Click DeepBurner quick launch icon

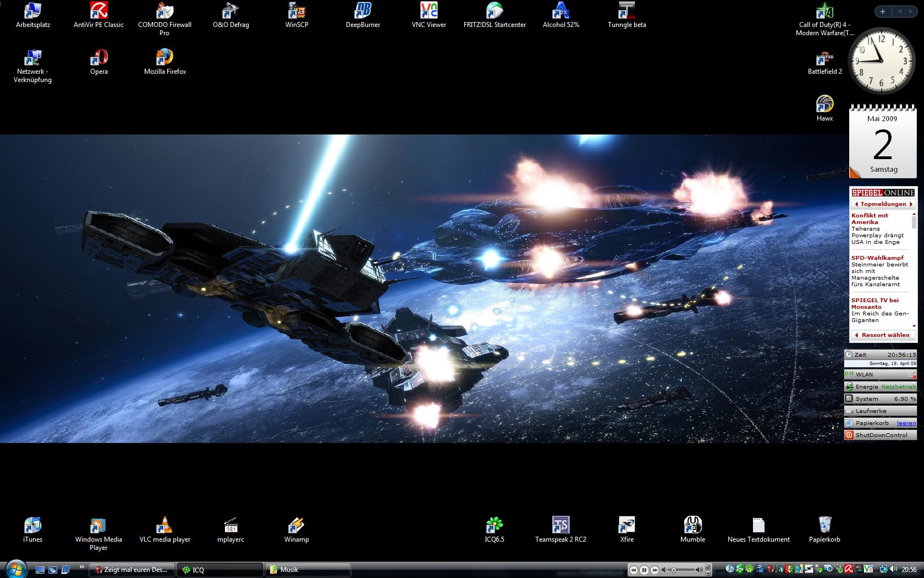(x=65, y=570)
